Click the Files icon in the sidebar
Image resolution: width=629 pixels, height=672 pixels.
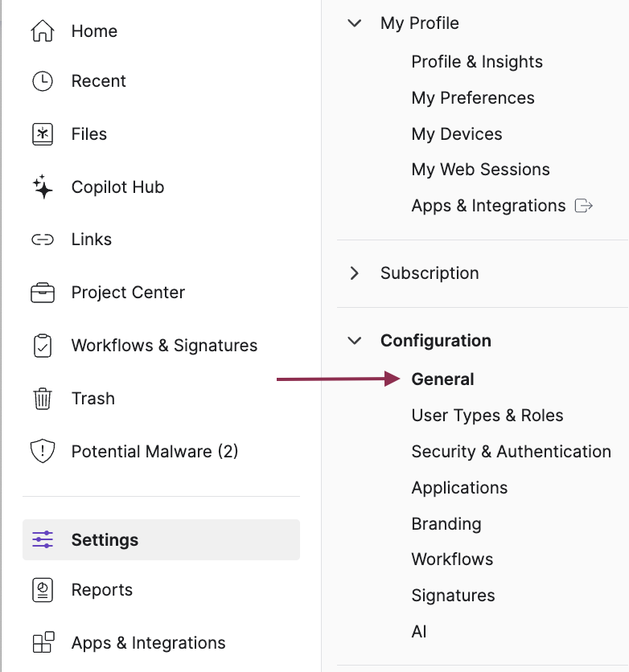[41, 133]
